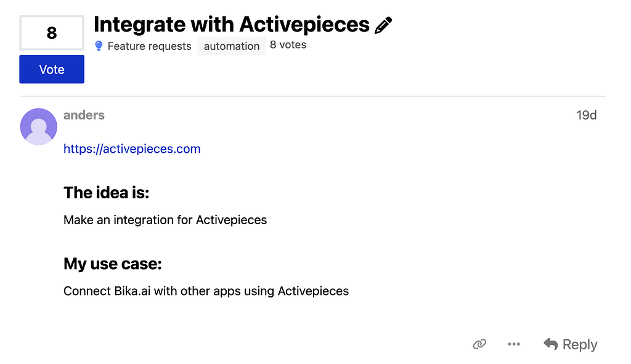The height and width of the screenshot is (364, 631).
Task: Visit the https://activepieces.com link
Action: (132, 148)
